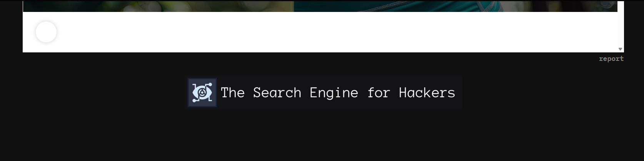Click The Search Engine for Hackers banner
The height and width of the screenshot is (161, 644).
point(325,93)
